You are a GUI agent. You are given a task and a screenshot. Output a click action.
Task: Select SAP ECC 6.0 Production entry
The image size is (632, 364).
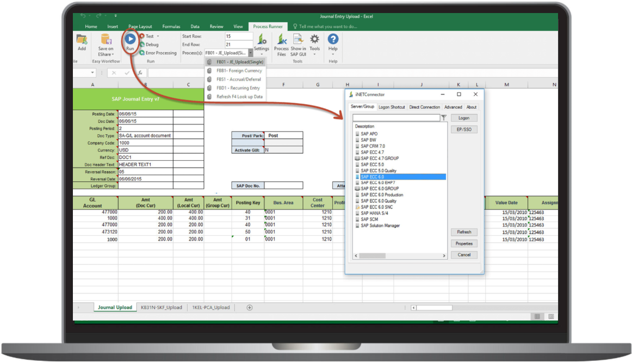click(x=382, y=195)
